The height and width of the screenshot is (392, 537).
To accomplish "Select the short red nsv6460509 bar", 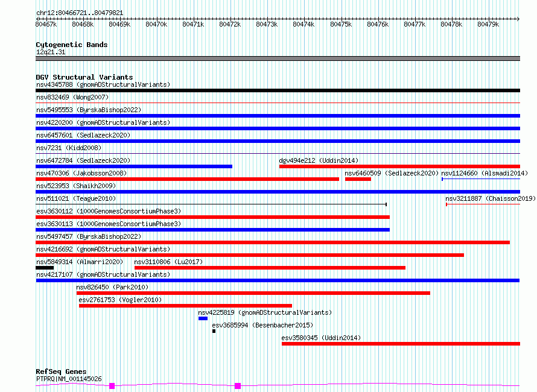I will click(x=358, y=179).
